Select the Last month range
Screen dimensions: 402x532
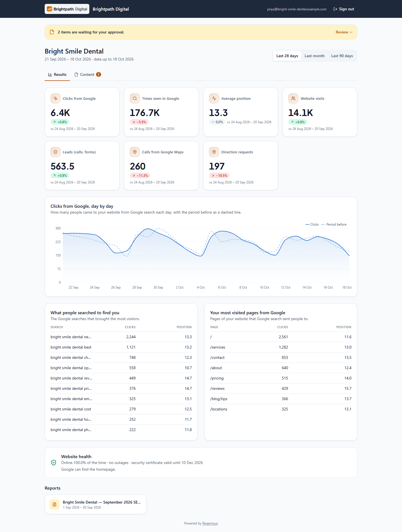click(x=314, y=56)
